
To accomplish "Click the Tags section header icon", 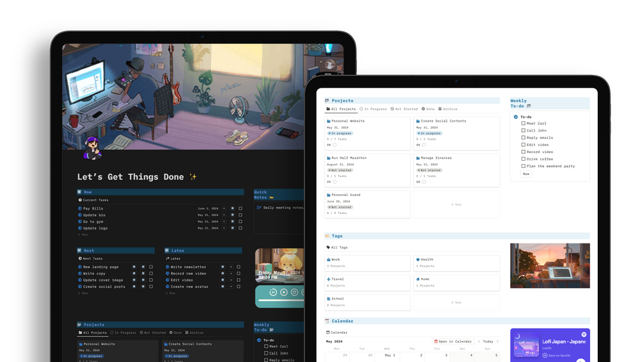I will 327,236.
